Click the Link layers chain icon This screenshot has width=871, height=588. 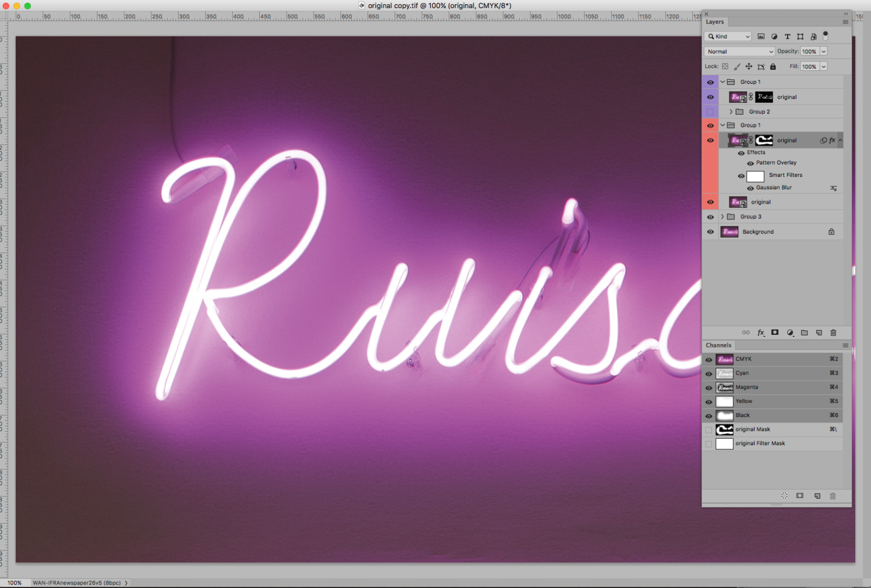746,332
